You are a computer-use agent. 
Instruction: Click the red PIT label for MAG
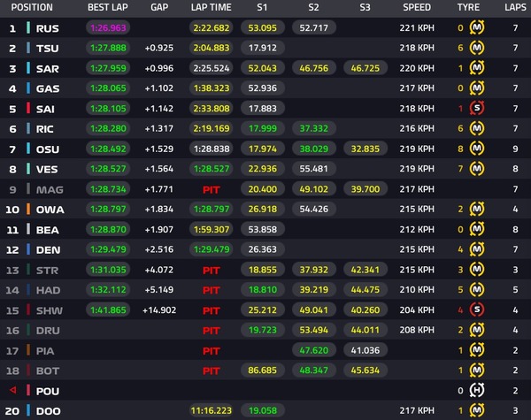(211, 189)
